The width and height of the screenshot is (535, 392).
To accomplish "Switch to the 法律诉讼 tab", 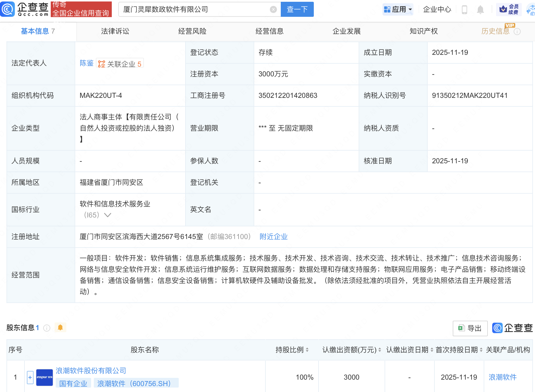I will click(x=115, y=31).
